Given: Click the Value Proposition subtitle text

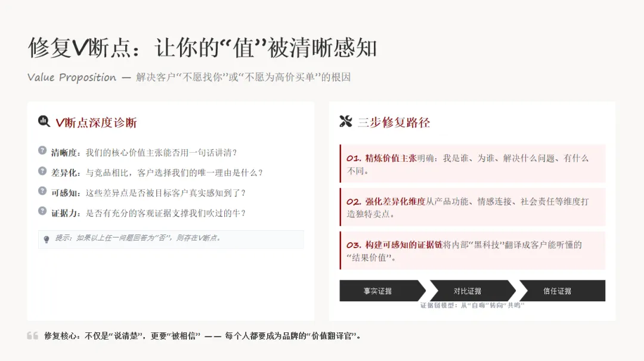Looking at the screenshot, I should point(72,76).
